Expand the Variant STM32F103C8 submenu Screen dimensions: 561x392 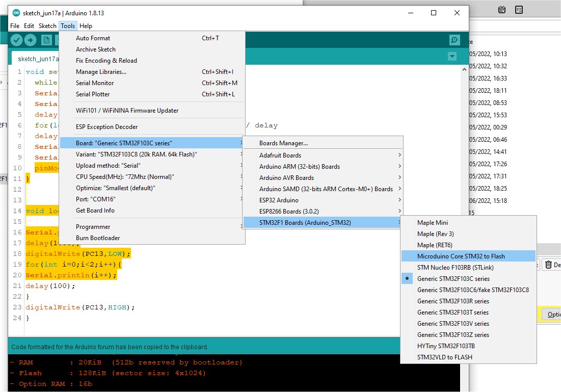152,154
